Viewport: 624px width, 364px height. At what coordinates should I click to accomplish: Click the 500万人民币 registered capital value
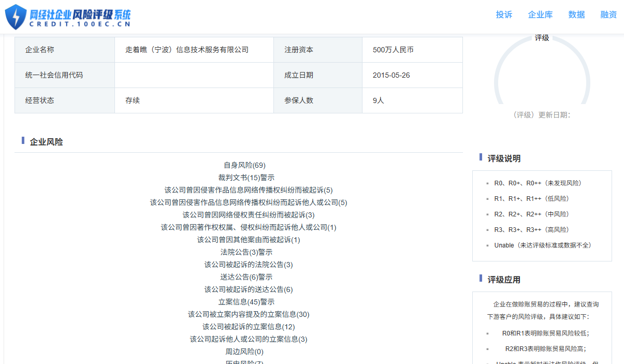coord(393,50)
